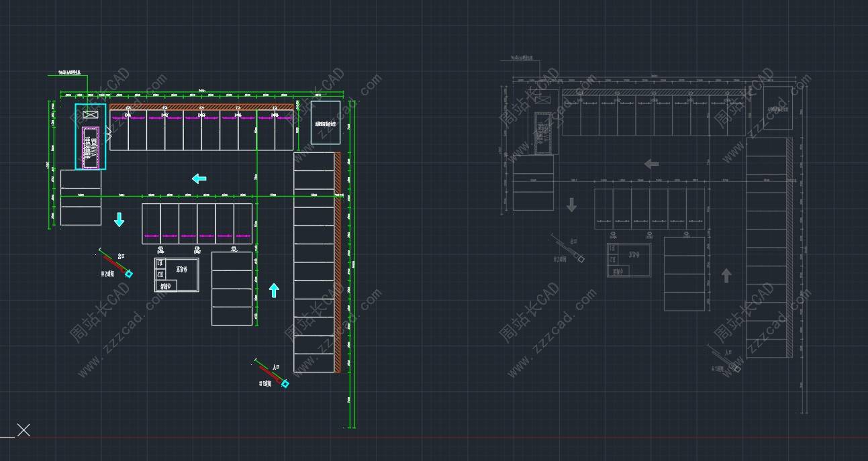
Task: Select the 入口 entrance label in left drawing
Action: click(275, 368)
